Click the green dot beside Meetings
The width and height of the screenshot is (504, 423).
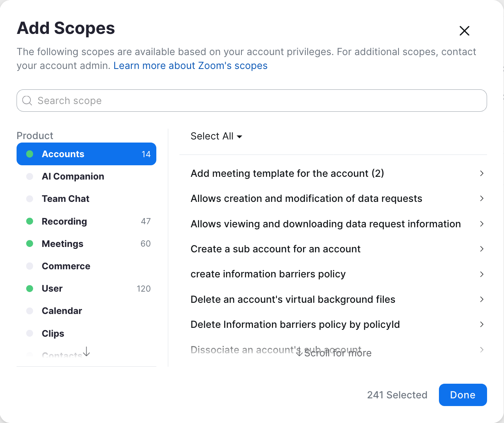pos(30,243)
